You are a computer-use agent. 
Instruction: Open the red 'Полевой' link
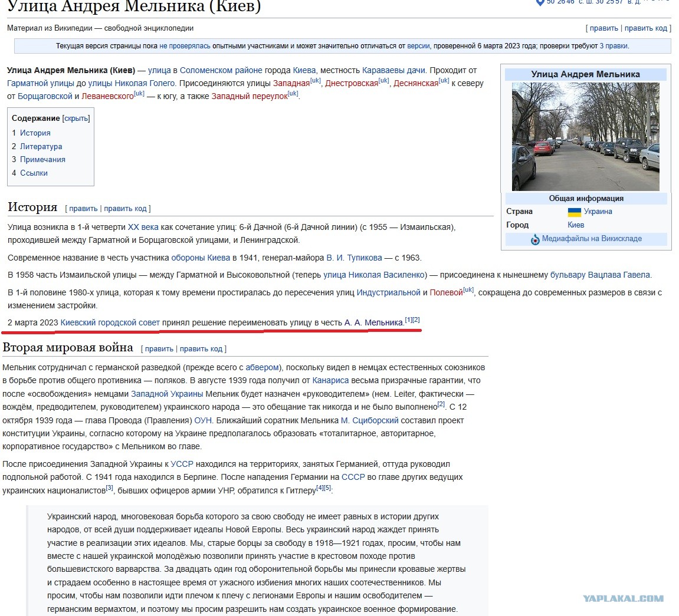tap(446, 293)
